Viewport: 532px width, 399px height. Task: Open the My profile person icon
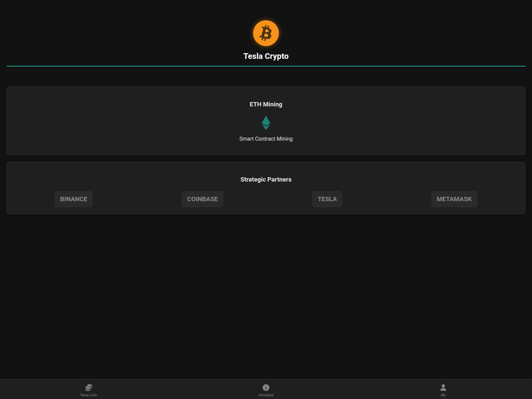(443, 387)
